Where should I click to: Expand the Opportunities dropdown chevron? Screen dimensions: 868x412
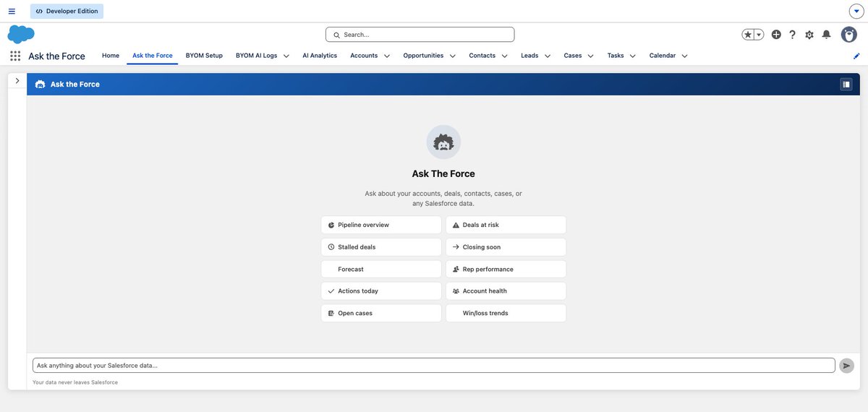[x=453, y=56]
